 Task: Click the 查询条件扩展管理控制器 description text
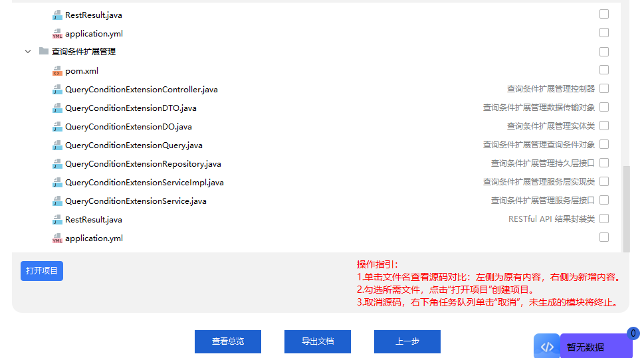[551, 89]
